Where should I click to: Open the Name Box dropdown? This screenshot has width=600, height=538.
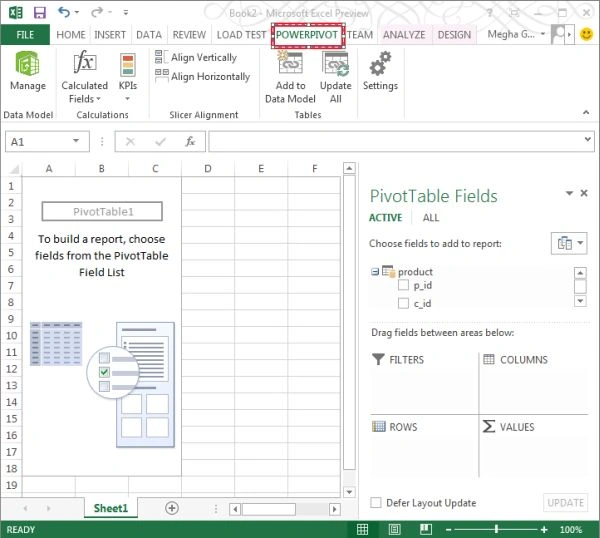(x=76, y=141)
